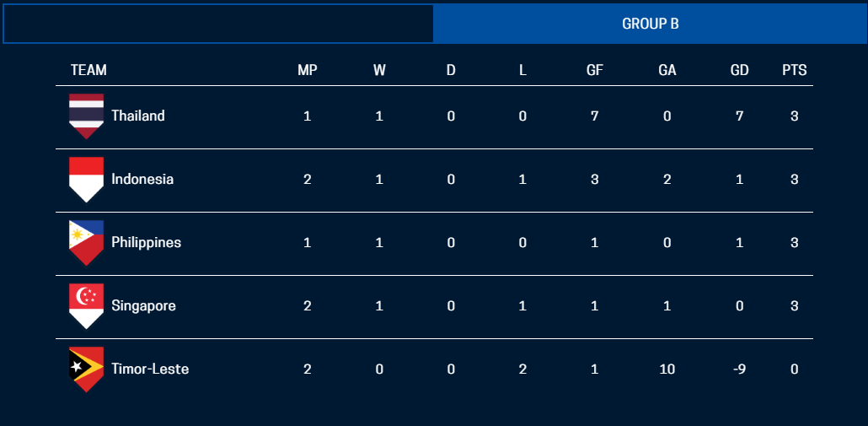Select the dark tab left of Group B
This screenshot has width=868, height=426.
point(218,24)
